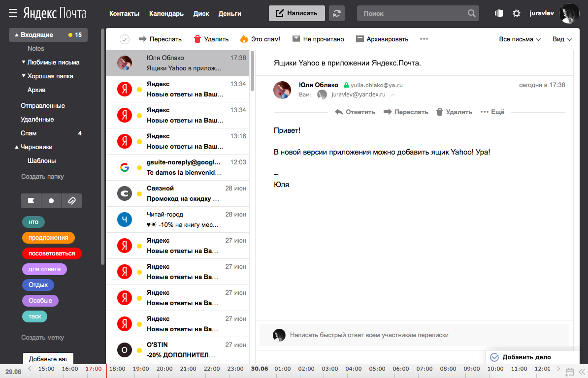Click the search magnifier icon

[x=471, y=13]
